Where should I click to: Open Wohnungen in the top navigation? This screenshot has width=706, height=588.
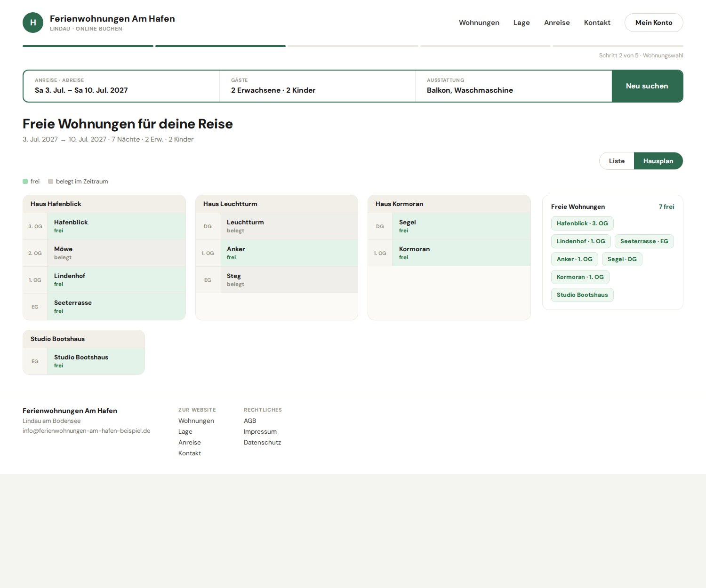(479, 23)
